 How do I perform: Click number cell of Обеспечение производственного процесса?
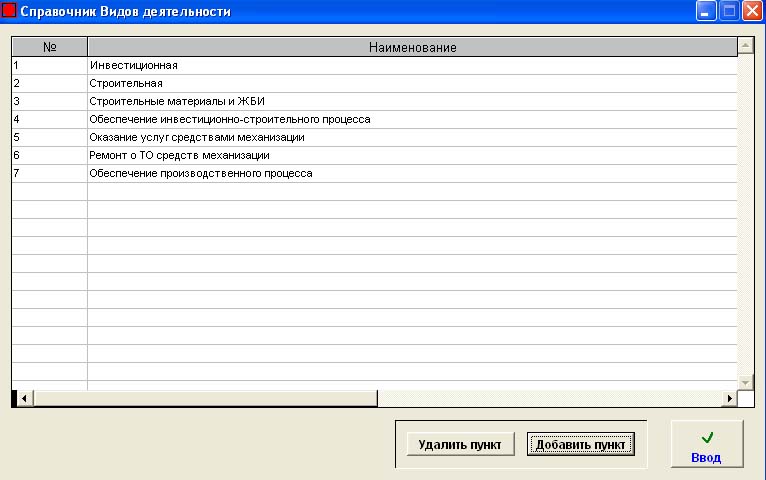tap(49, 174)
